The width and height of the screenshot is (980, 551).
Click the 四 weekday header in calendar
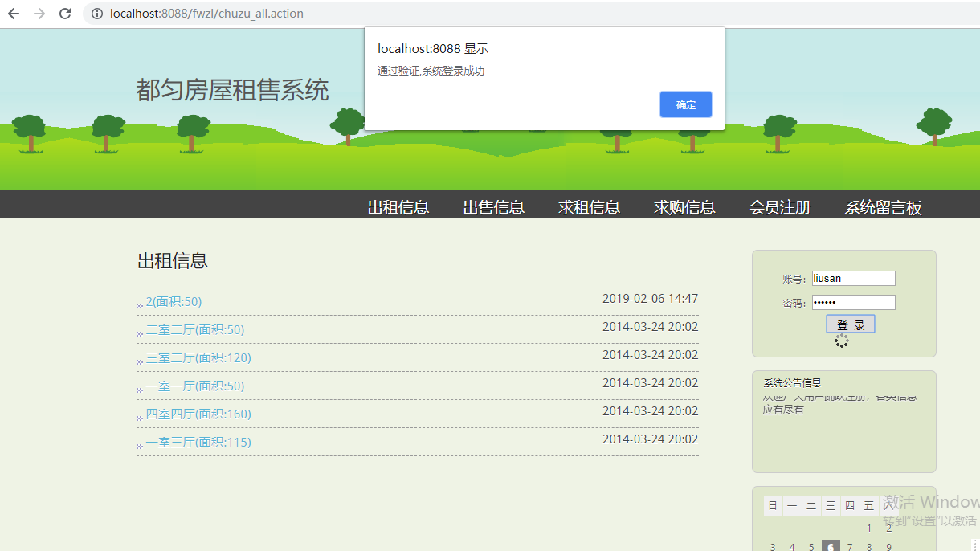(850, 505)
